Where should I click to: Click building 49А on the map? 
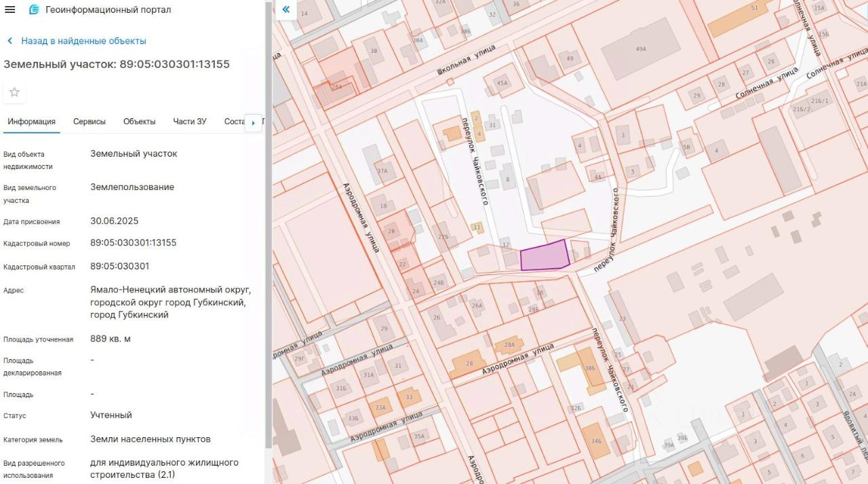[x=639, y=48]
